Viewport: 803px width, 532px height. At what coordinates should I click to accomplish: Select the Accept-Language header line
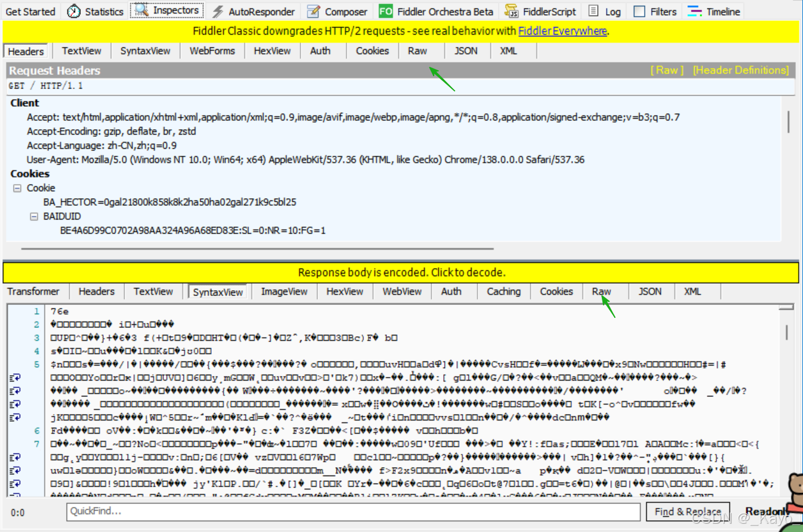tap(101, 146)
